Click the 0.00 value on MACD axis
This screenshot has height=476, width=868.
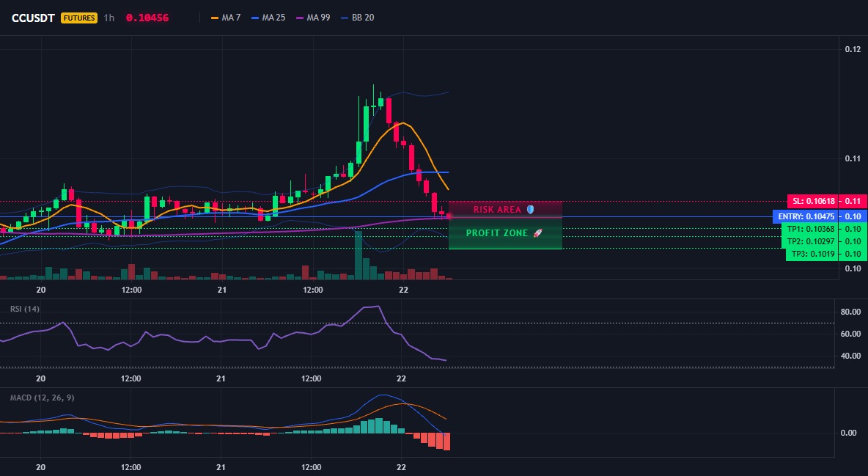tap(849, 433)
